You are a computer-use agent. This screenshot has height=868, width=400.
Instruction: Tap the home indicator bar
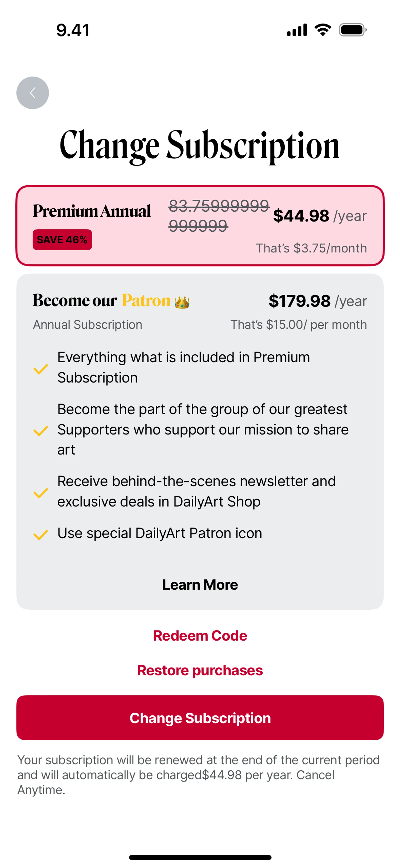tap(200, 857)
